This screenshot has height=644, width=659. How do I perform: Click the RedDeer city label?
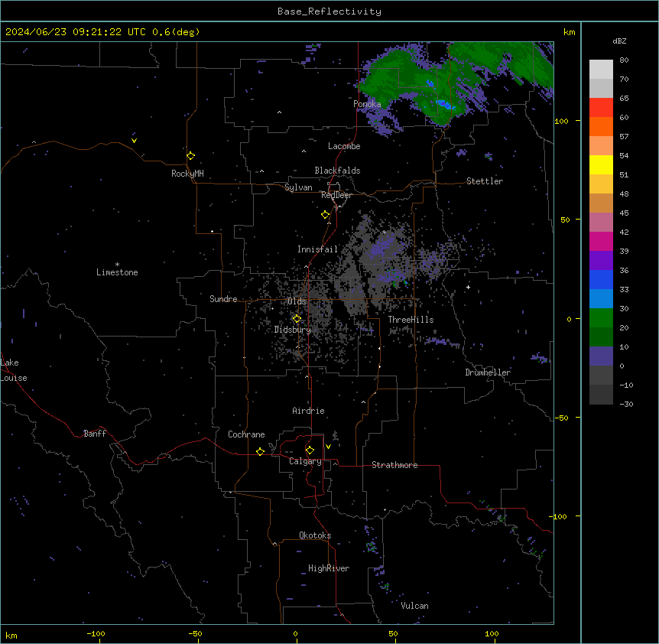tap(336, 195)
